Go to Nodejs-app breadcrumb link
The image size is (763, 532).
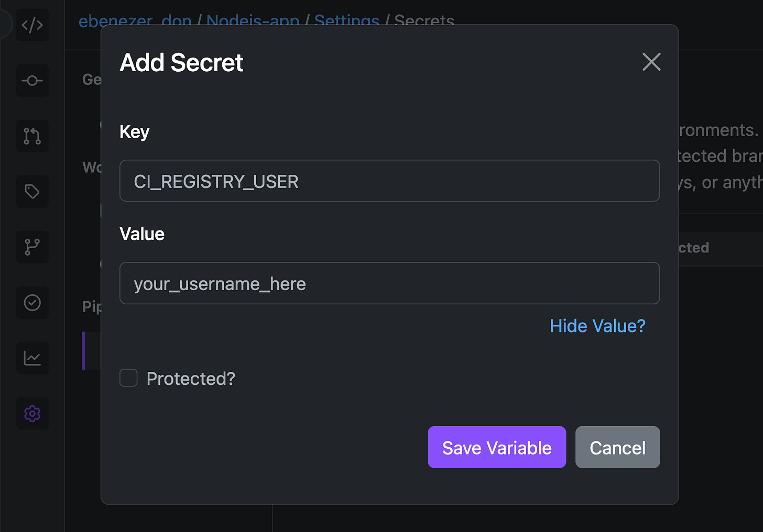click(x=253, y=21)
